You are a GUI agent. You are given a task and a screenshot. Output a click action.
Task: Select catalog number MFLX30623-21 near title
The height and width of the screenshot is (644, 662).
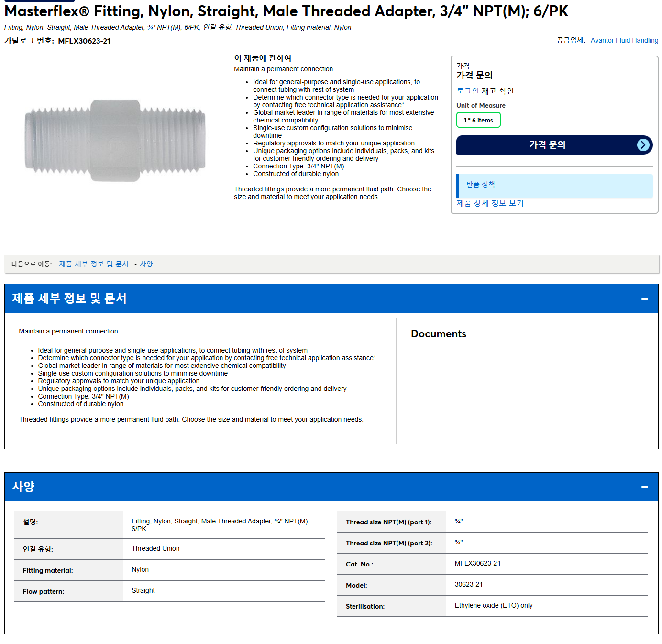pyautogui.click(x=84, y=41)
